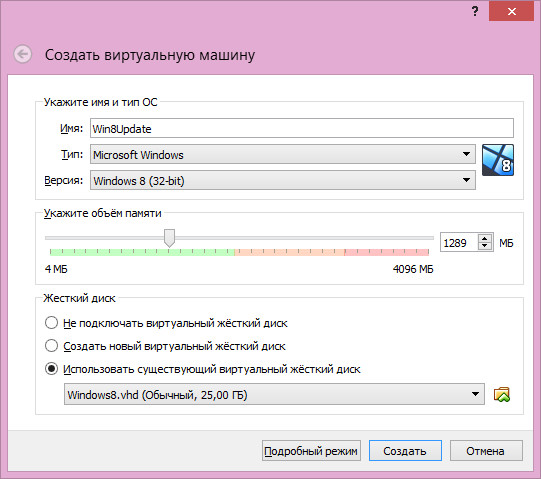Open the Тип dropdown showing Microsoft Windows
Image resolution: width=541 pixels, height=479 pixels.
(x=283, y=154)
